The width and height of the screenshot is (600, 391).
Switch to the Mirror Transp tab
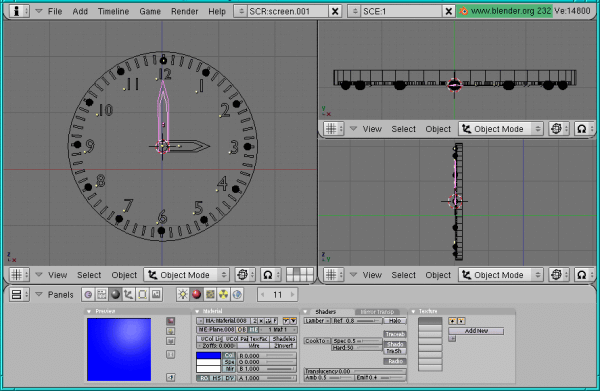377,312
